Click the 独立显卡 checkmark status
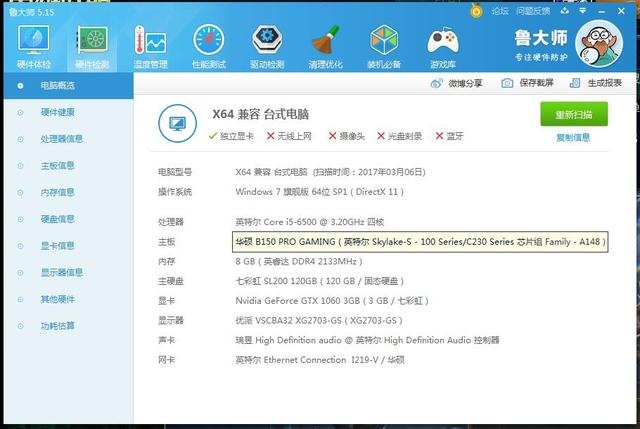The width and height of the screenshot is (640, 429). [231, 136]
